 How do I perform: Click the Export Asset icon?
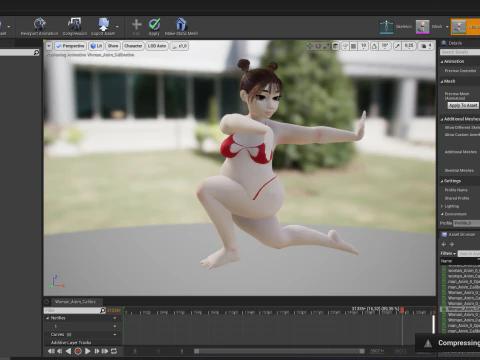[103, 24]
